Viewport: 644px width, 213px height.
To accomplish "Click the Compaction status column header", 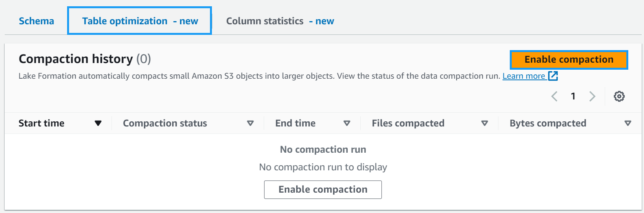I will pos(165,123).
